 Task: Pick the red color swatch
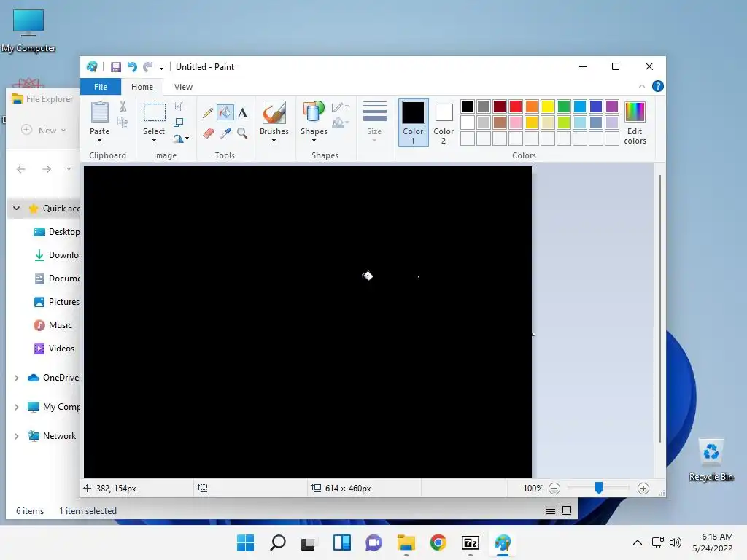516,106
